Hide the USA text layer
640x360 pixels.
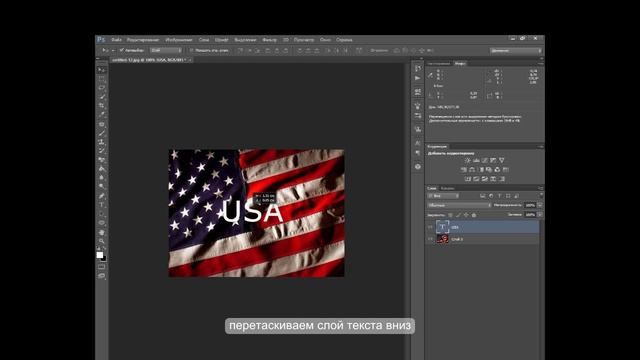(x=430, y=227)
